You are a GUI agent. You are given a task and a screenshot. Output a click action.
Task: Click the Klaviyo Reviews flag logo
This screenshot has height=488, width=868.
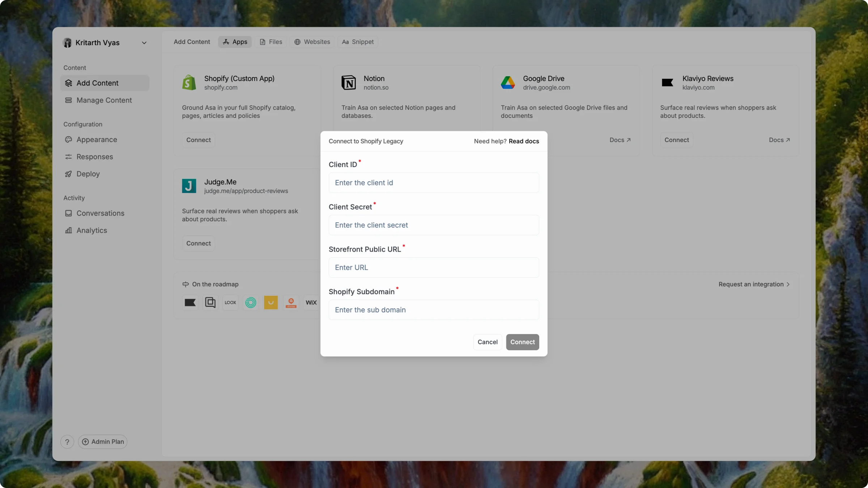[x=667, y=83]
